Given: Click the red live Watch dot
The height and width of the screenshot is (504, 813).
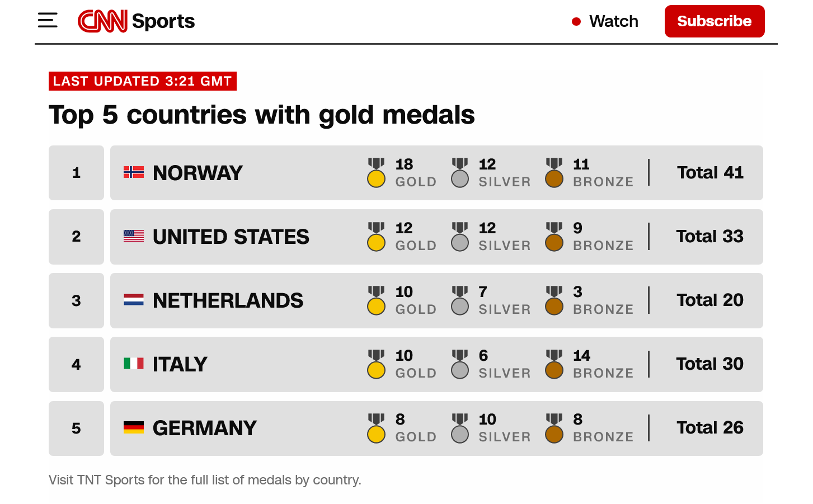Looking at the screenshot, I should tap(576, 22).
